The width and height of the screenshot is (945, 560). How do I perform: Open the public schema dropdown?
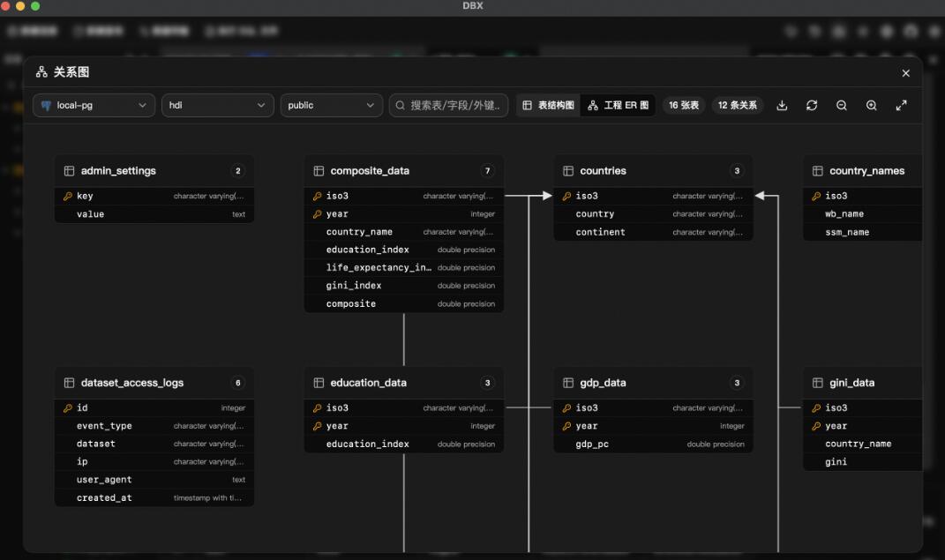click(332, 105)
